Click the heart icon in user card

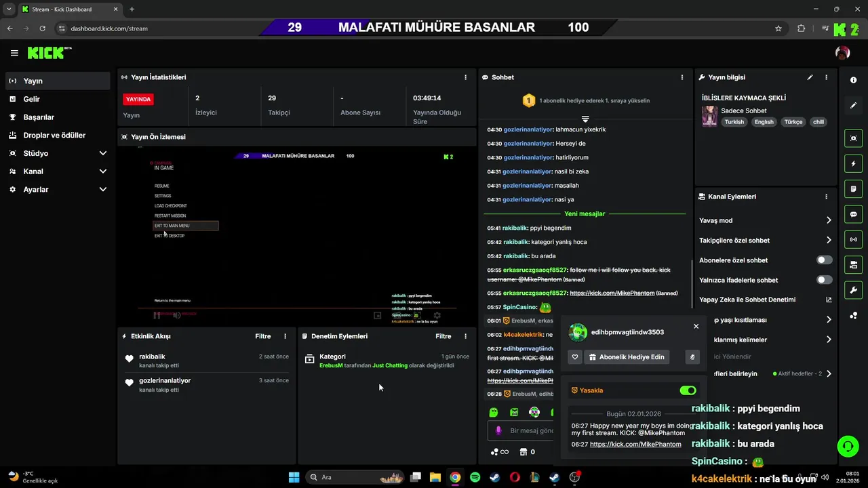click(x=575, y=357)
